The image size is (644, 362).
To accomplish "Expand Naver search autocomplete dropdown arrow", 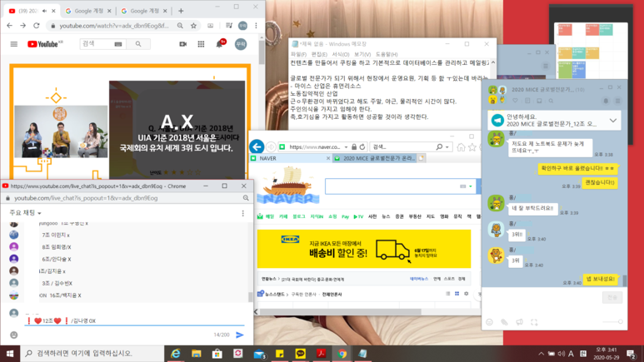I will point(470,186).
